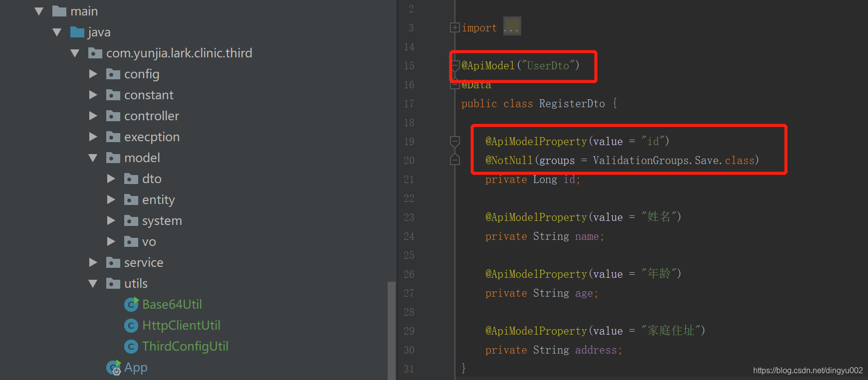Click the @NotNull annotation
This screenshot has height=380, width=868.
coord(509,160)
